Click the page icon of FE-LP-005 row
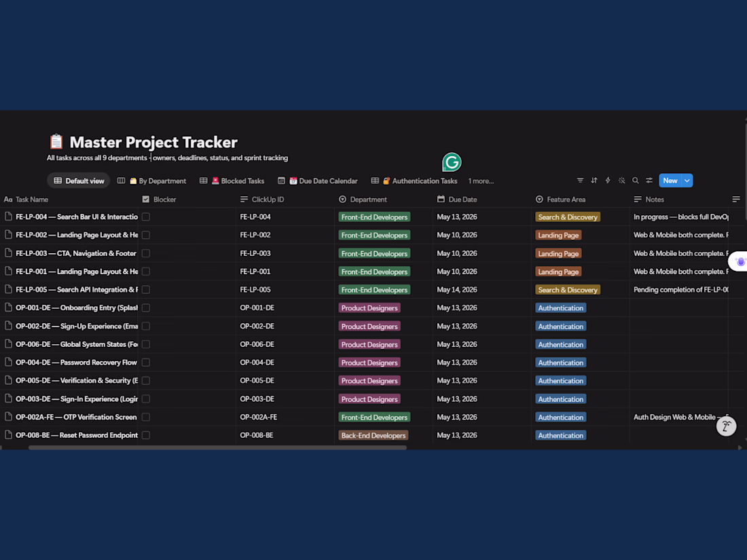 8,290
